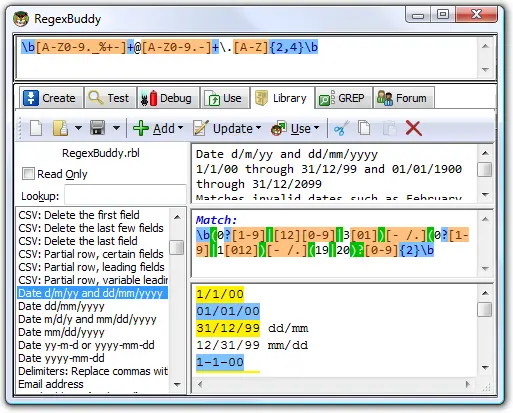Open the Forum tab
Image resolution: width=513 pixels, height=413 pixels.
coord(404,98)
